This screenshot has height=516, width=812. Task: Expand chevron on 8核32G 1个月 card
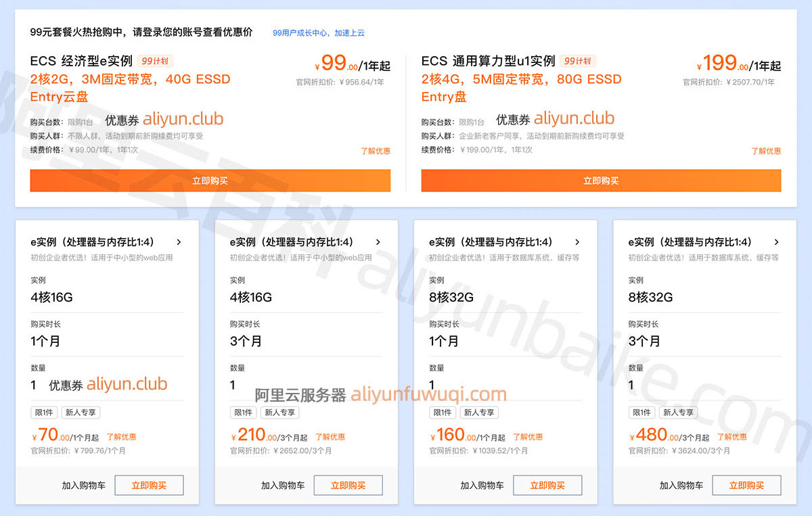point(577,242)
